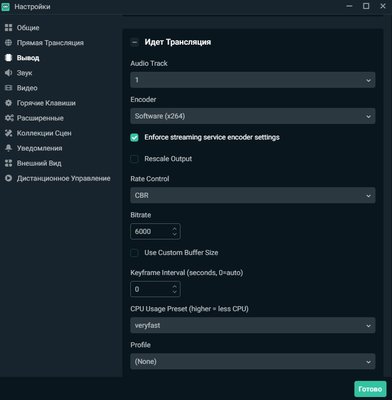Click the icon next to Внешний Вид
This screenshot has height=400, width=392.
point(8,163)
